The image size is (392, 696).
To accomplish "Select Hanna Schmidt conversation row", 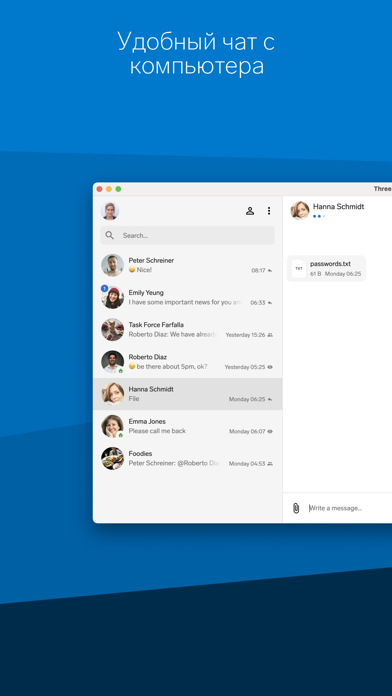I will [x=187, y=394].
